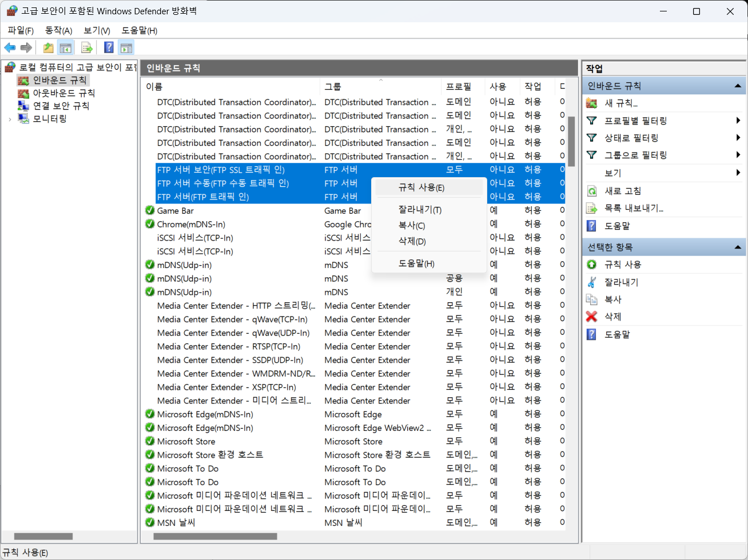Viewport: 748px width, 560px height.
Task: Click the rules list vertical scrollbar thumb
Action: 571,141
